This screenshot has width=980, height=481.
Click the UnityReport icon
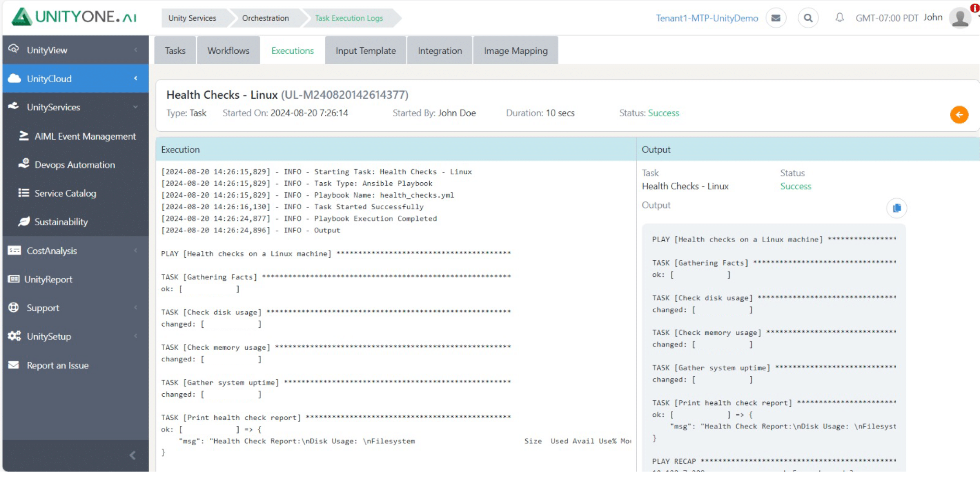click(x=13, y=279)
